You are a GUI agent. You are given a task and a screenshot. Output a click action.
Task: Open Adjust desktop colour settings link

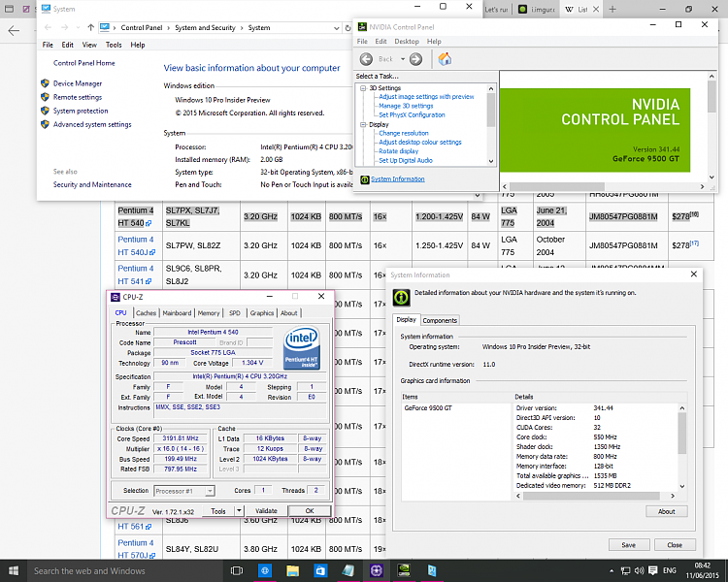point(420,143)
